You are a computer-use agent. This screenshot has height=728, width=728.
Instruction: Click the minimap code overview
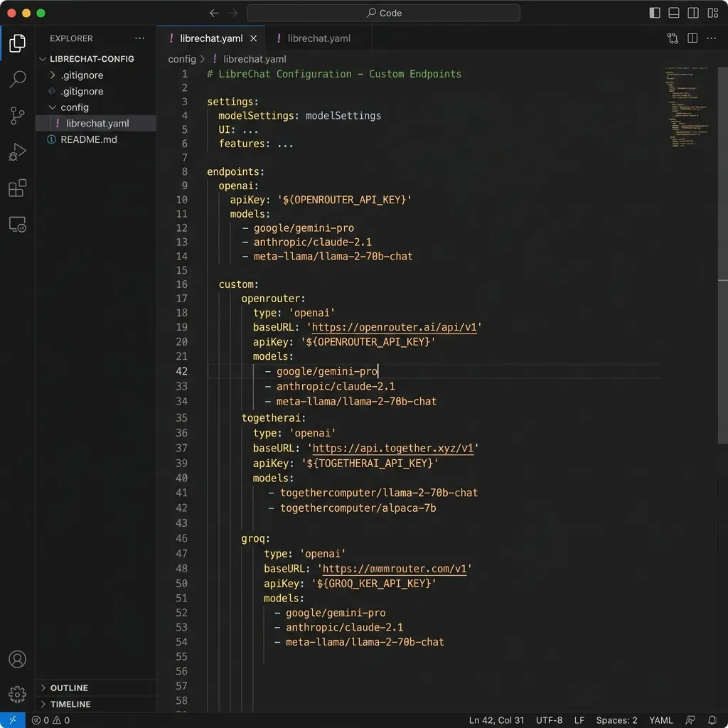687,107
